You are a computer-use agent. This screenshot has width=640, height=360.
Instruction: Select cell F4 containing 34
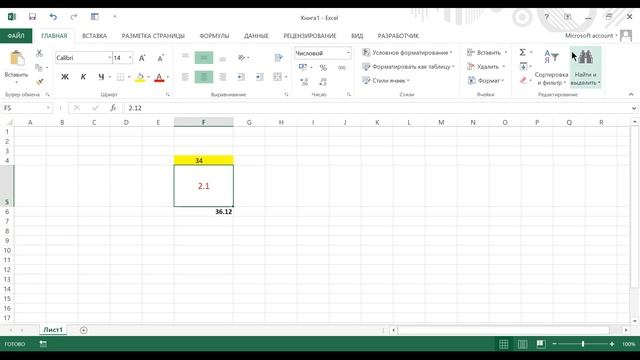point(204,160)
